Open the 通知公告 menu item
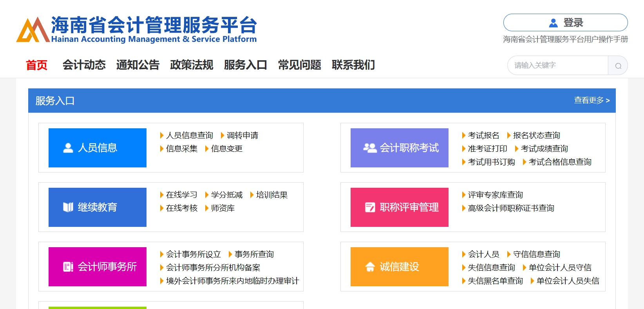 click(138, 65)
